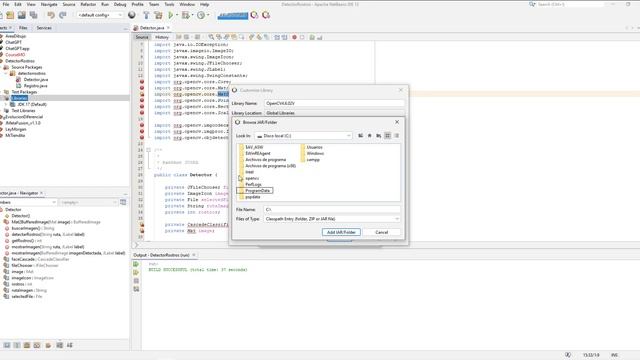Open the Navigator Members view dropdown
Image resolution: width=640 pixels, height=360 pixels.
[x=28, y=202]
